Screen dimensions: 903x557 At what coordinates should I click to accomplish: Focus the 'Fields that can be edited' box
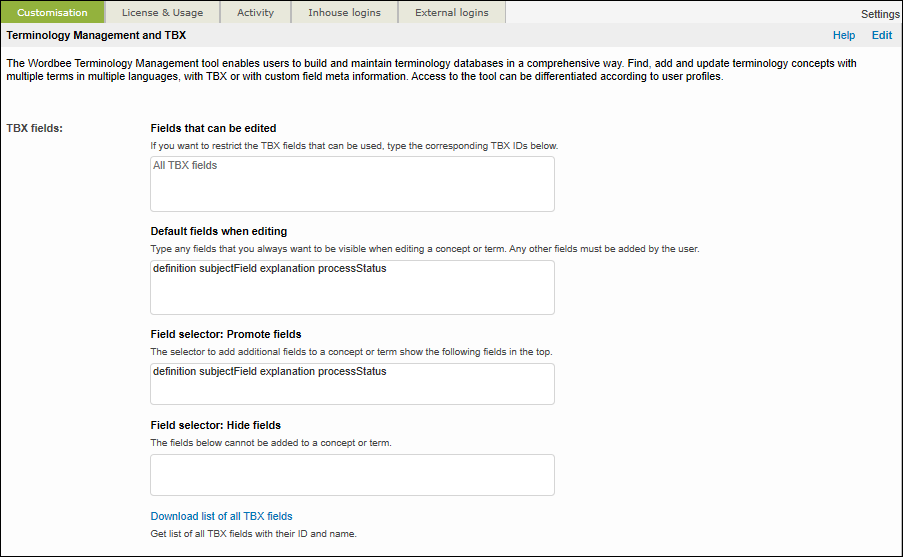point(352,184)
